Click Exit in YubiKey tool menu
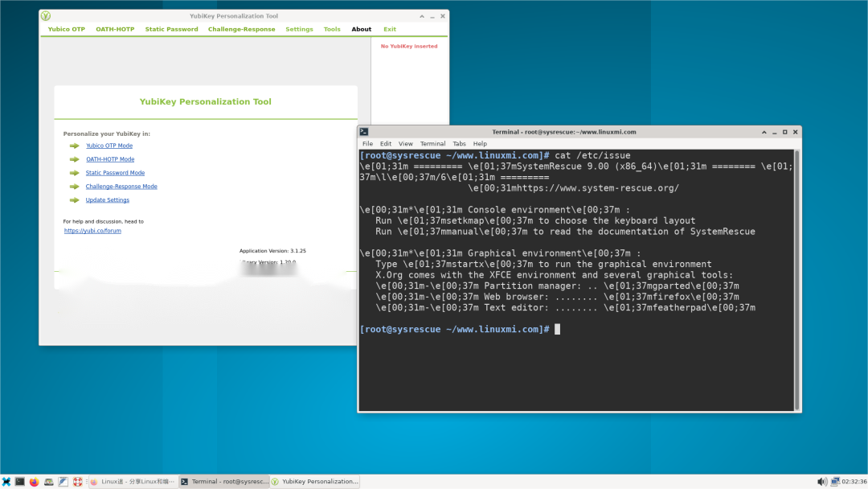 pos(390,29)
